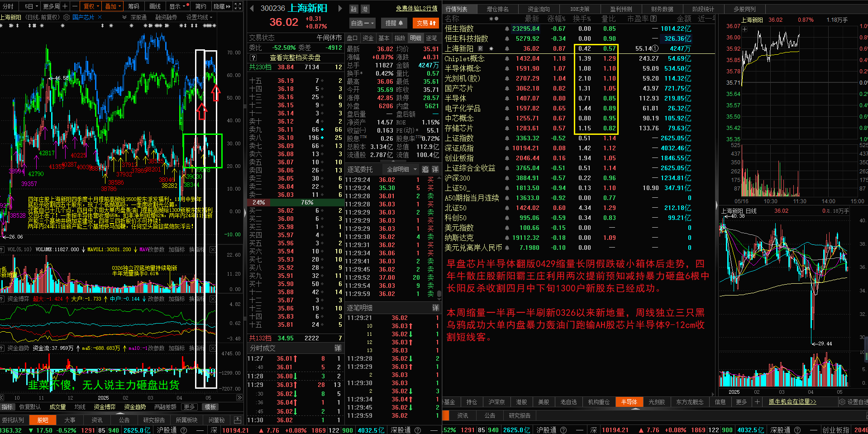Toggle the 融资融券 chart overlay
This screenshot has width=868, height=434.
click(166, 17)
